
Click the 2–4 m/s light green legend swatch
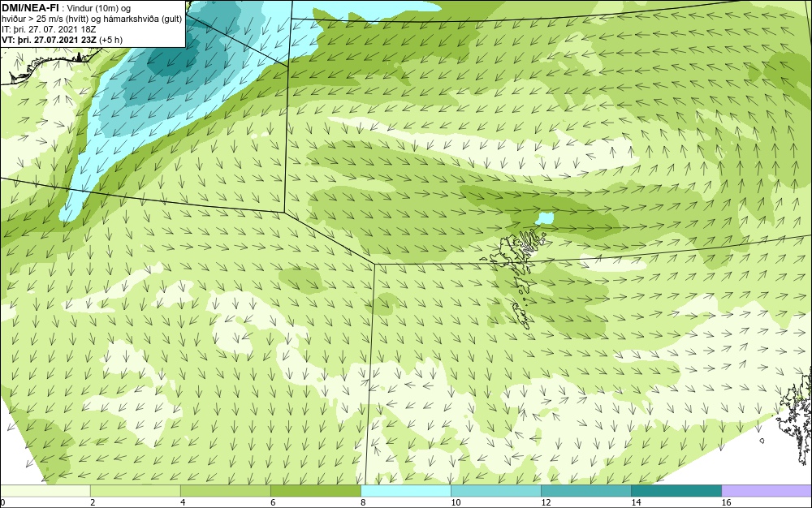[x=136, y=491]
